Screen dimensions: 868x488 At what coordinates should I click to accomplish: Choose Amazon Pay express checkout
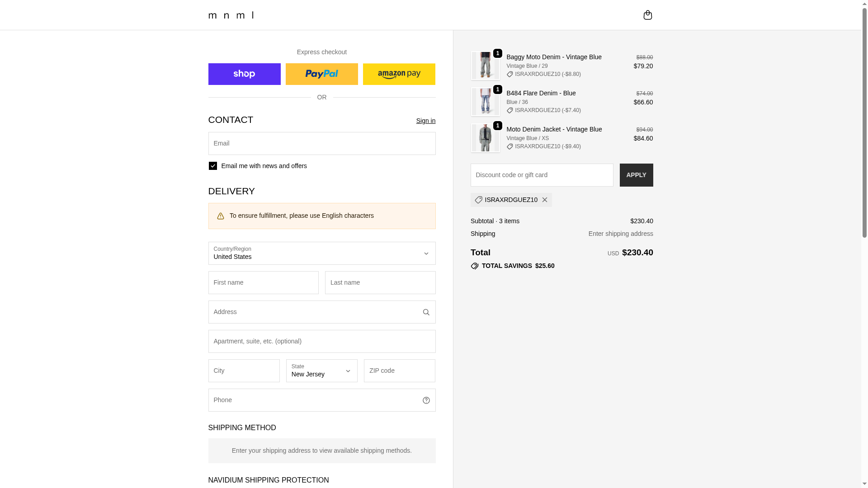(x=399, y=74)
